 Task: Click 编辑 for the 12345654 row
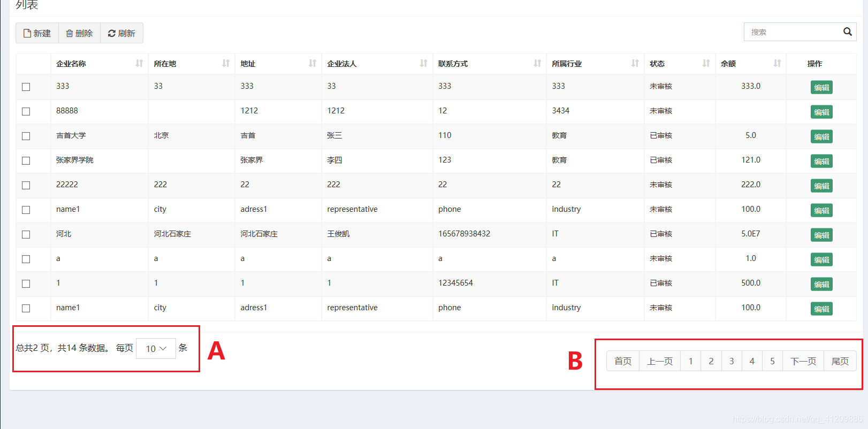(821, 284)
